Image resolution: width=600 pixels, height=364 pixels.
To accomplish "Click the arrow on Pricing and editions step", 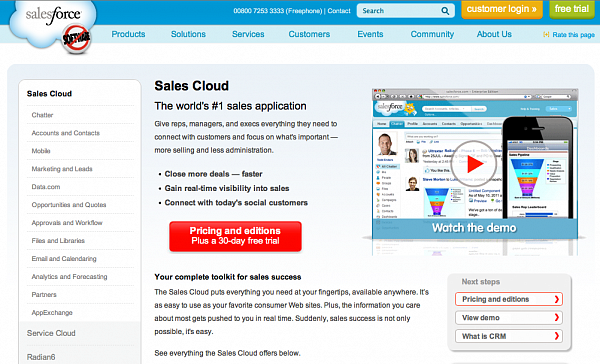I will [x=557, y=299].
